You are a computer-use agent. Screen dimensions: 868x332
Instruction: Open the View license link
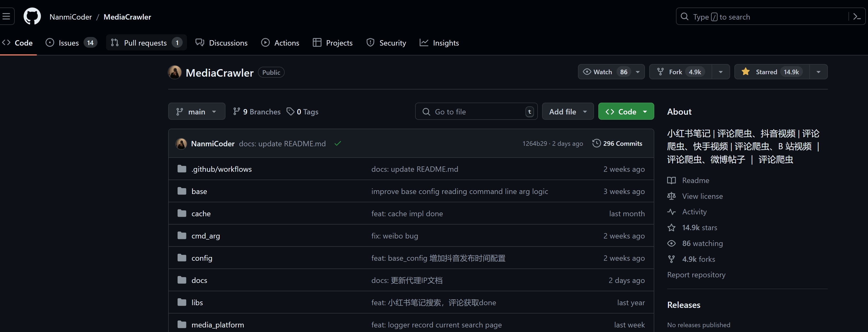tap(702, 196)
